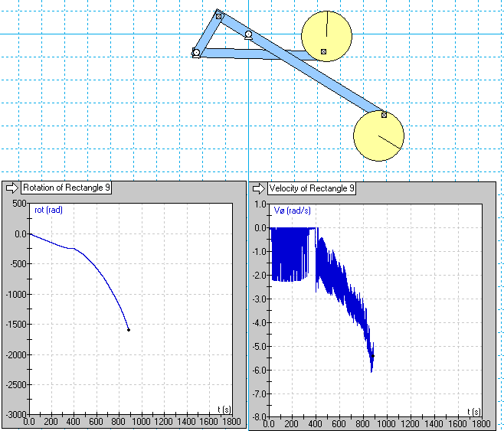This screenshot has height=431, width=504.
Task: Click the 't (s)' label in rotation graph
Action: [224, 410]
